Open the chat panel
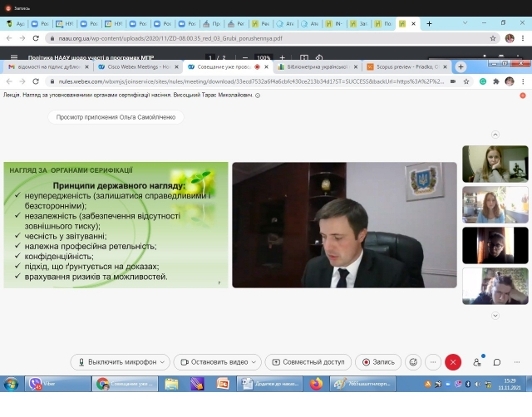This screenshot has height=417, width=532. [x=497, y=362]
